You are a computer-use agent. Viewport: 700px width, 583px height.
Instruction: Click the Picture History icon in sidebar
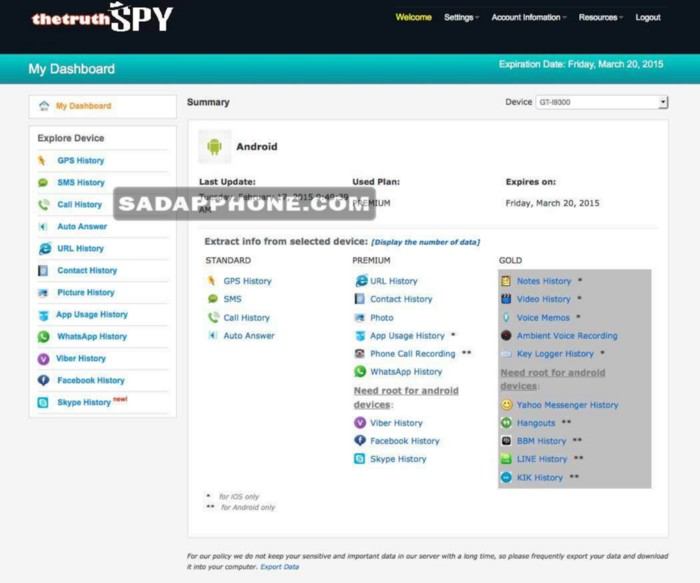pos(43,293)
